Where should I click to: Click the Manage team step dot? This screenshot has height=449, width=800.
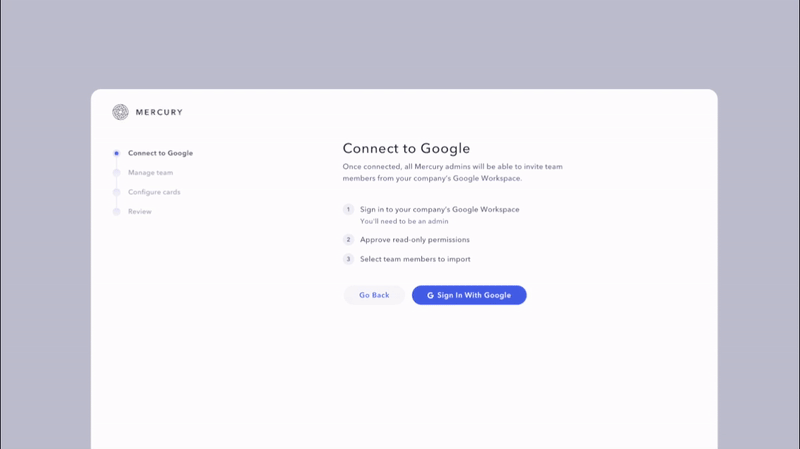117,173
